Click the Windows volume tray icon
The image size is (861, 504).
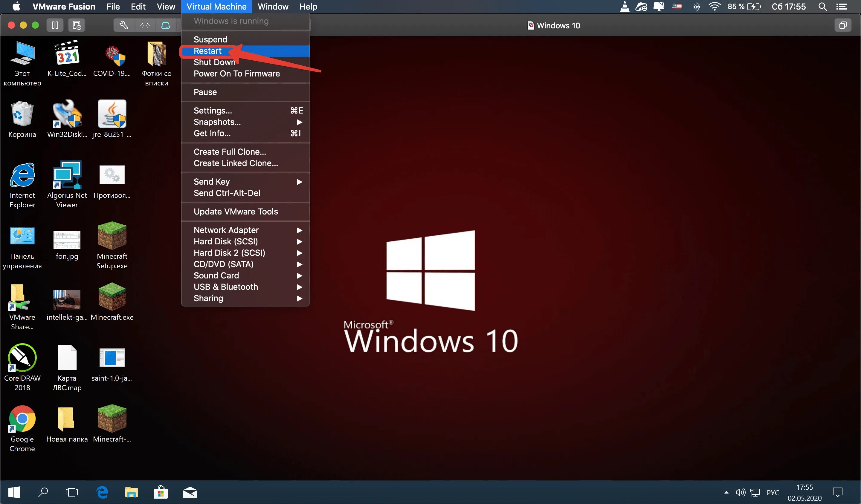click(740, 492)
